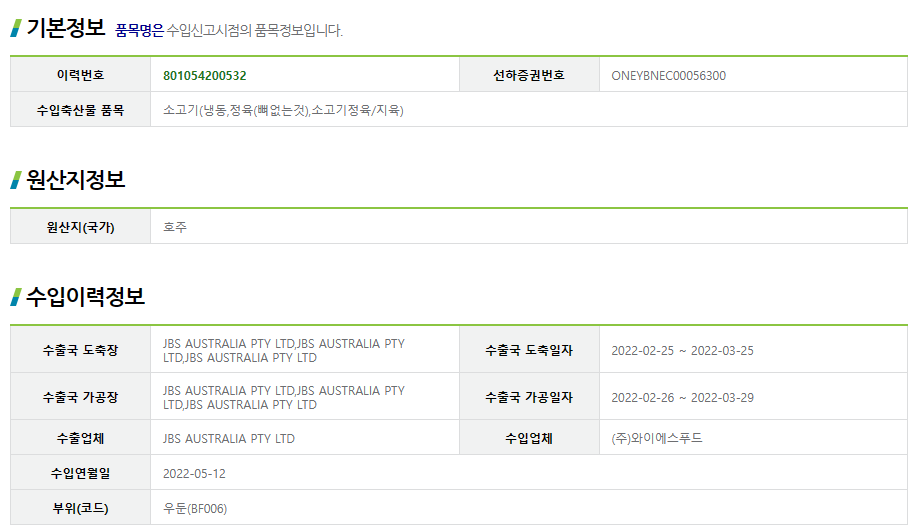Click processing date range 2022-02-26 ~ 2022-03-29
The image size is (912, 528).
(682, 398)
